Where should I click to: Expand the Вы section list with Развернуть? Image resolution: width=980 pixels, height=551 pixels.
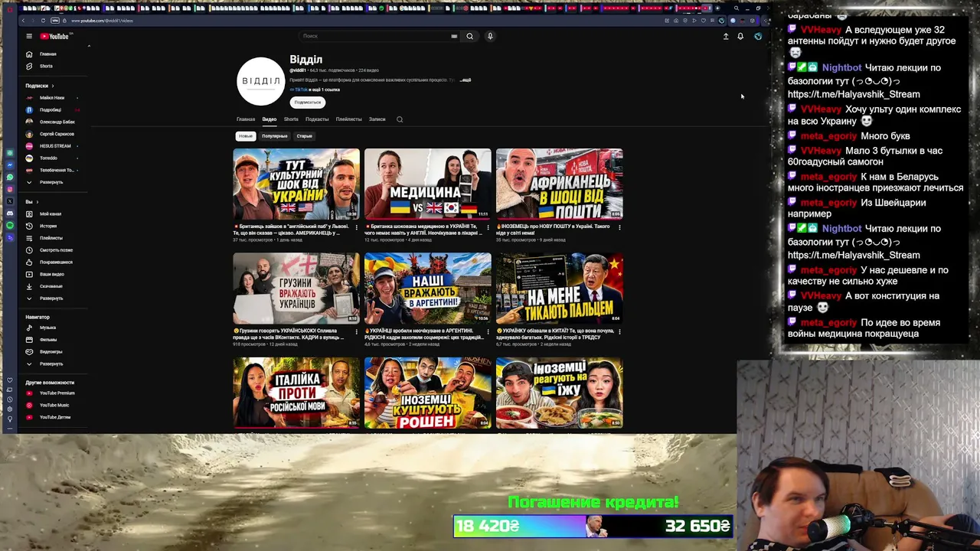[51, 298]
